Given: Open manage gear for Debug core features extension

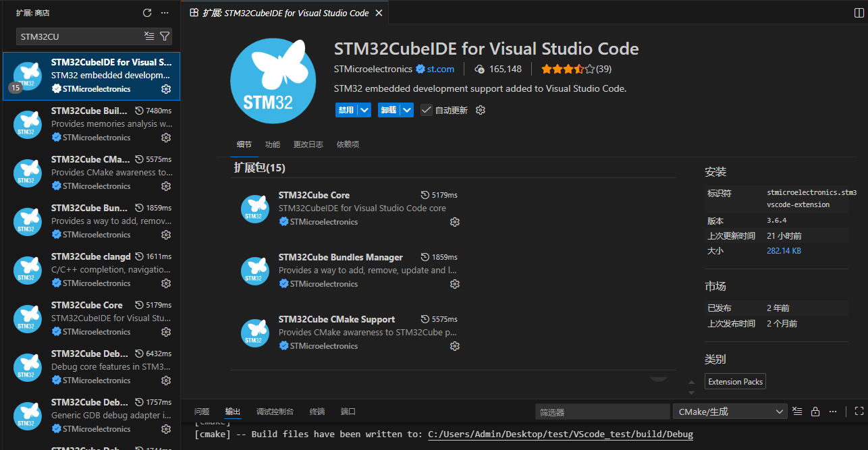Looking at the screenshot, I should click(166, 381).
